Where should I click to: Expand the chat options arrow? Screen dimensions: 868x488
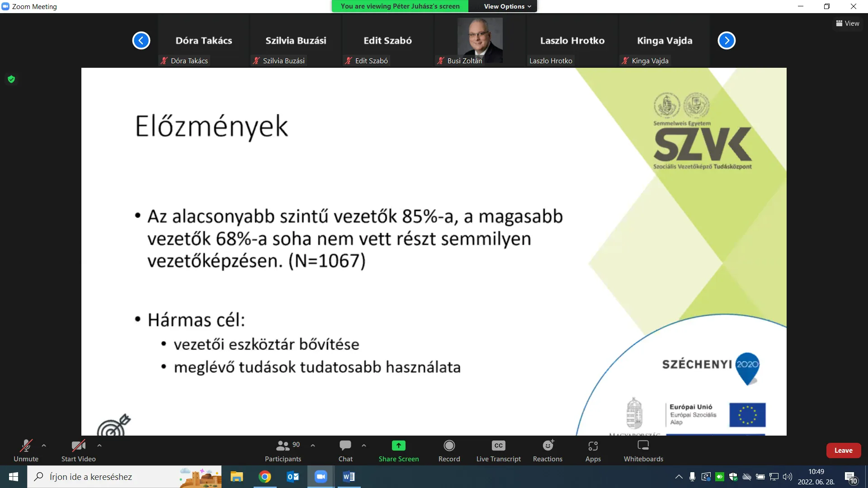[x=364, y=446]
